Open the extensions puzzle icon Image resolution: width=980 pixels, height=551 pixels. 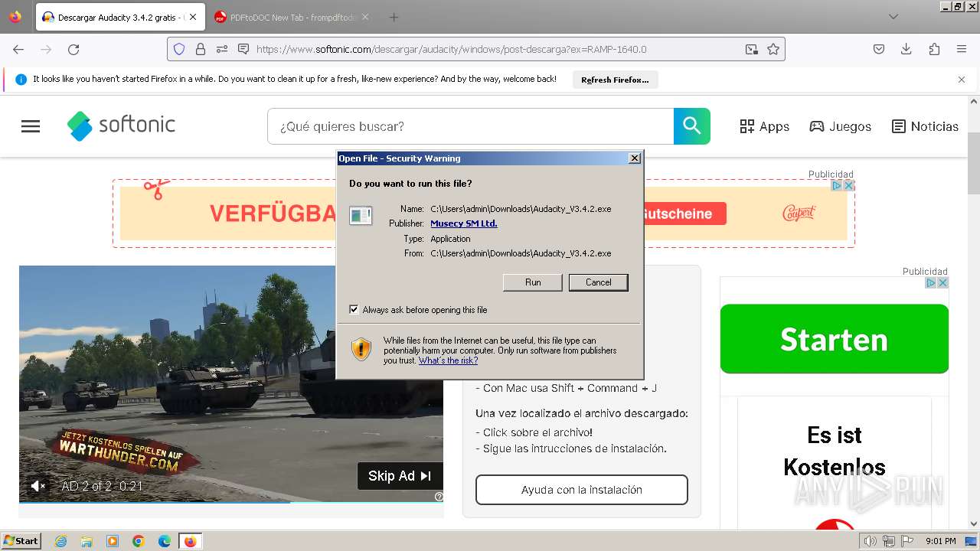coord(934,49)
